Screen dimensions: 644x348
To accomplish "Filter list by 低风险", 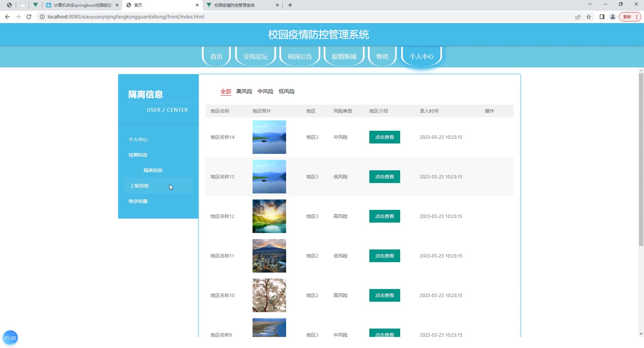I will 286,91.
